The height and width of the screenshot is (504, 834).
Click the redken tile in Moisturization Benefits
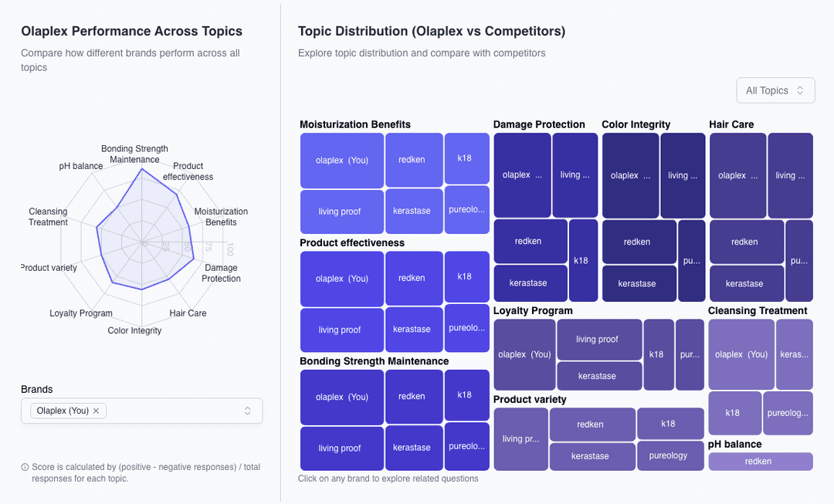413,160
